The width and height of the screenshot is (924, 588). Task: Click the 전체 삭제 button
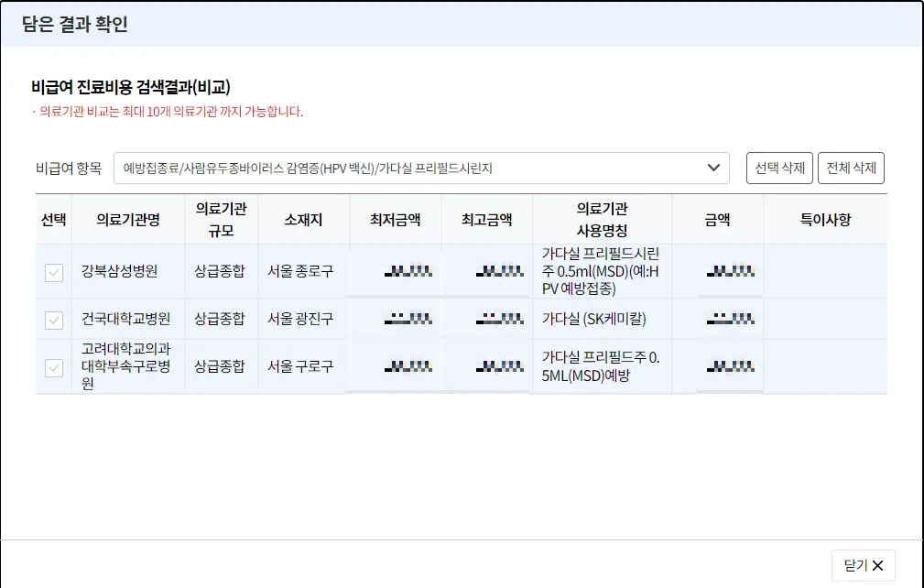tap(852, 168)
